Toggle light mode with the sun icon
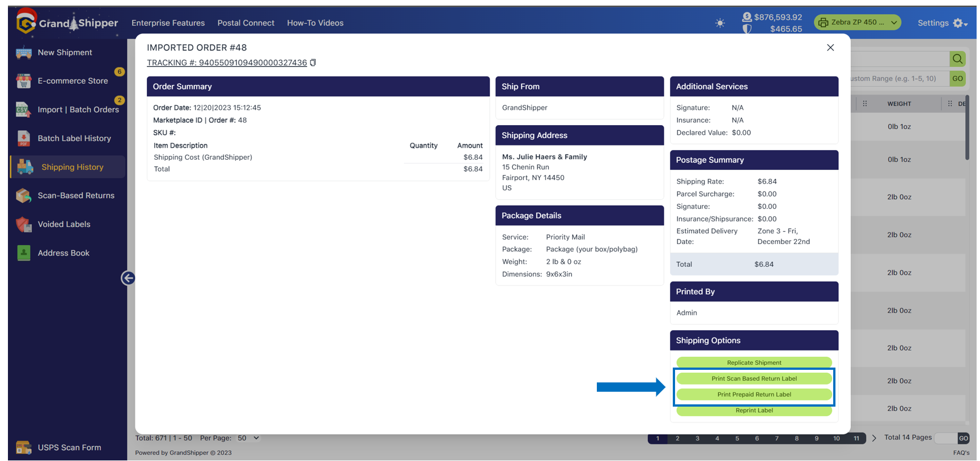The image size is (980, 461). click(x=720, y=23)
